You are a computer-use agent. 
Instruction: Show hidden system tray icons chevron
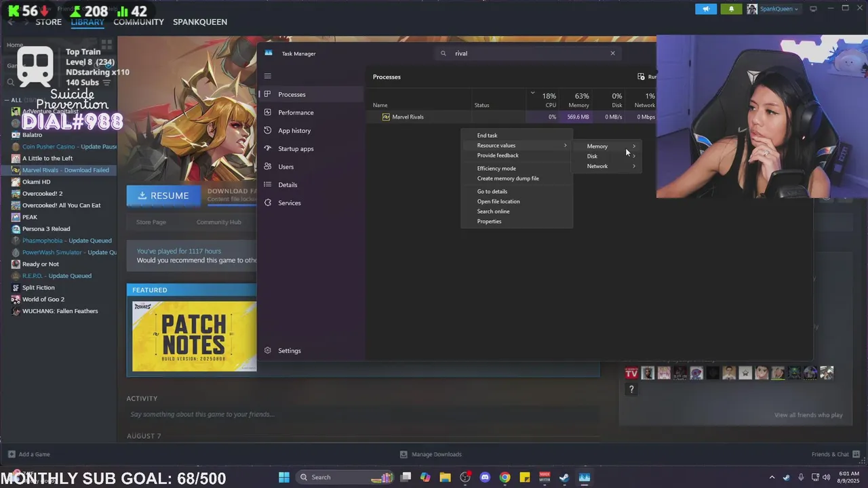pyautogui.click(x=772, y=477)
